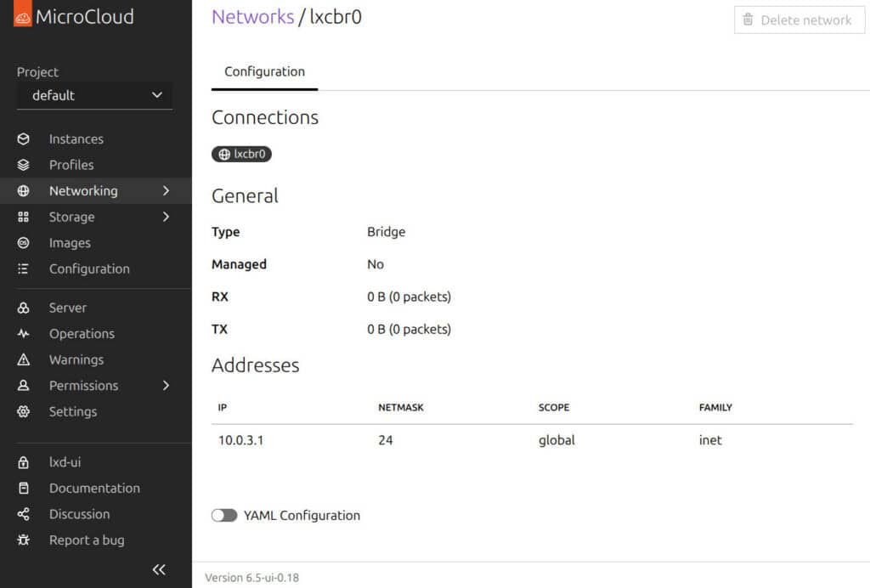The image size is (870, 588).
Task: Open the Server page icon
Action: 24,307
